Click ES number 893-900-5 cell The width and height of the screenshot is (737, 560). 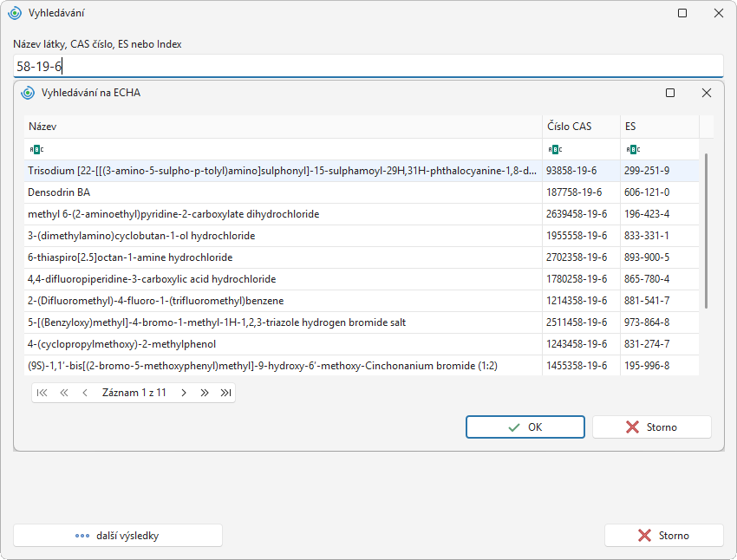click(660, 257)
